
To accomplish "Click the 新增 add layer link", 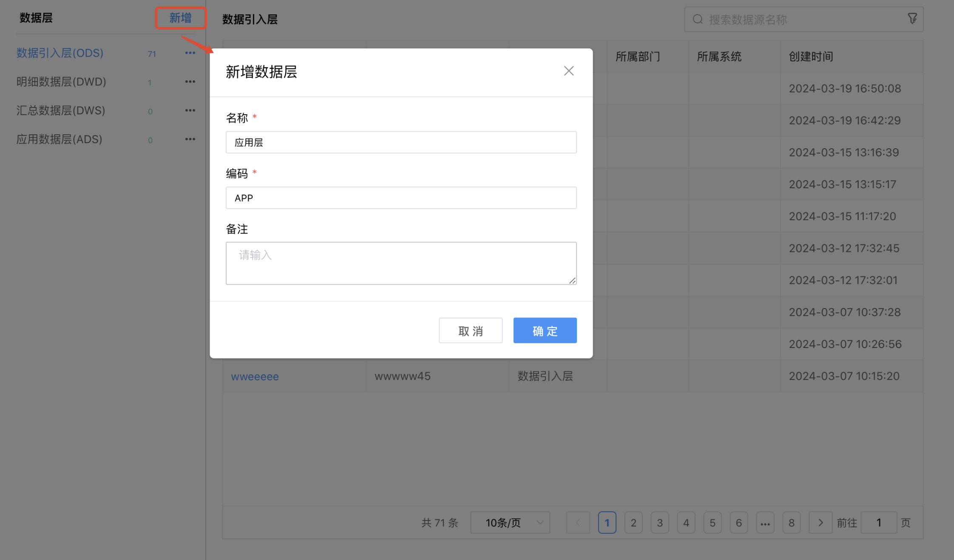I will [180, 18].
